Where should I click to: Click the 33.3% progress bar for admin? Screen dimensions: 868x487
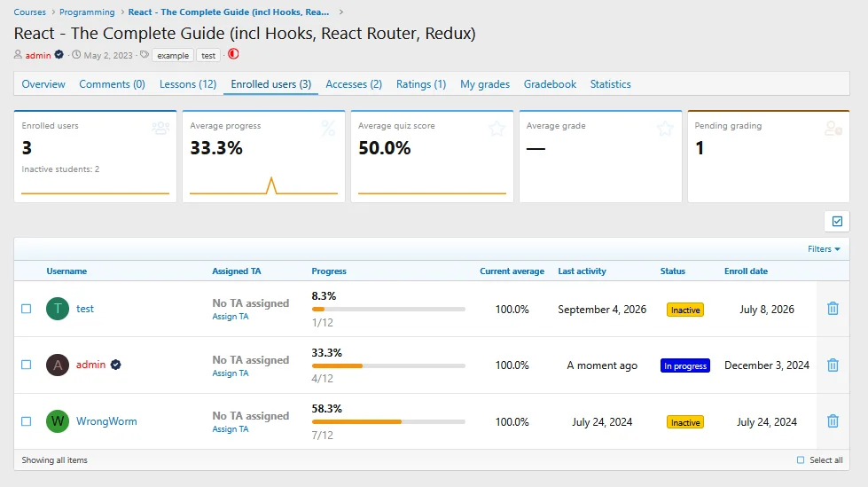tap(388, 365)
